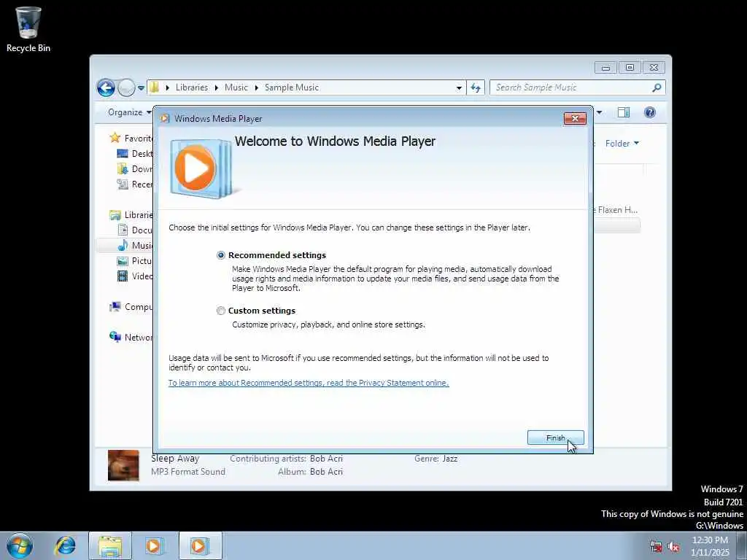The image size is (747, 560).
Task: Open the views dropdown arrow in Explorer
Action: click(600, 112)
